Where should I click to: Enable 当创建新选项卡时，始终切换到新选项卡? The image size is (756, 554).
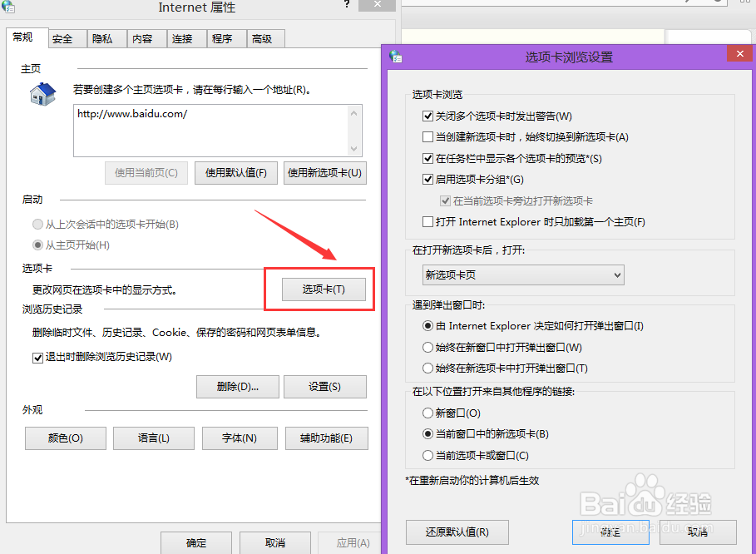click(x=428, y=136)
